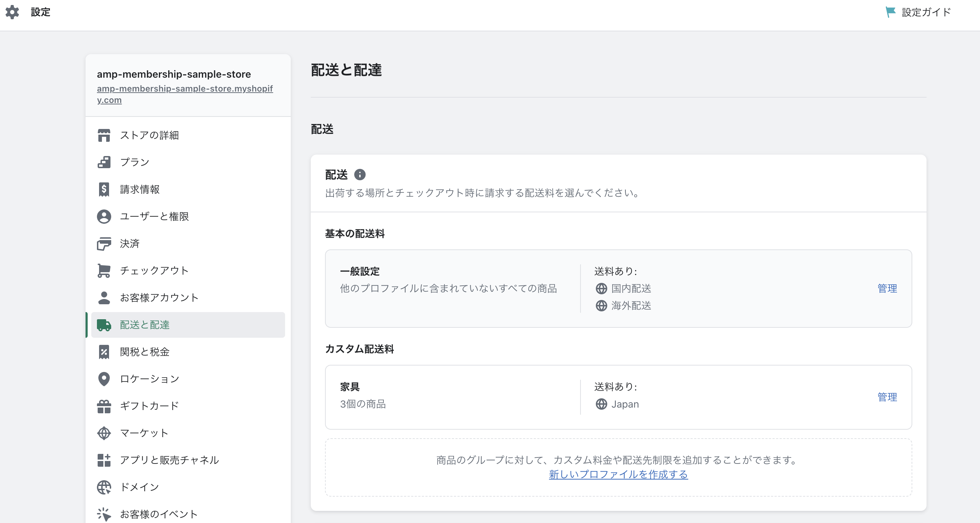The width and height of the screenshot is (980, 523).
Task: Select ユーザーと権限 in the sidebar
Action: (x=188, y=216)
